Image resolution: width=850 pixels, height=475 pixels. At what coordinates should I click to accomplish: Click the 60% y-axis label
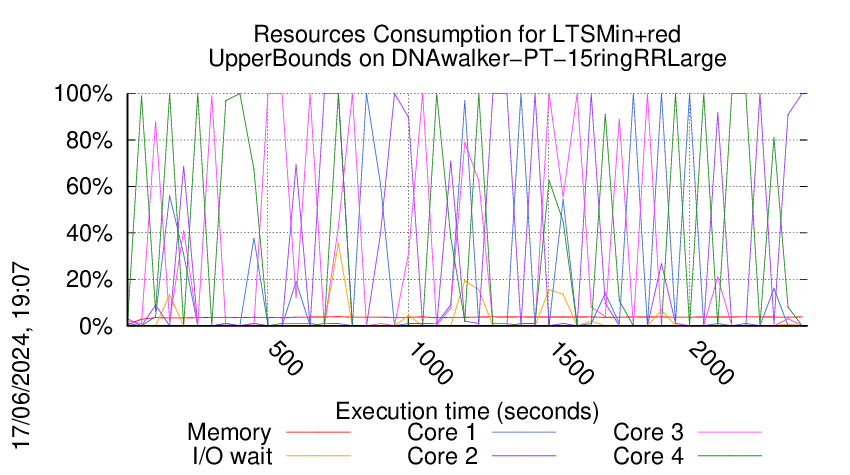88,187
